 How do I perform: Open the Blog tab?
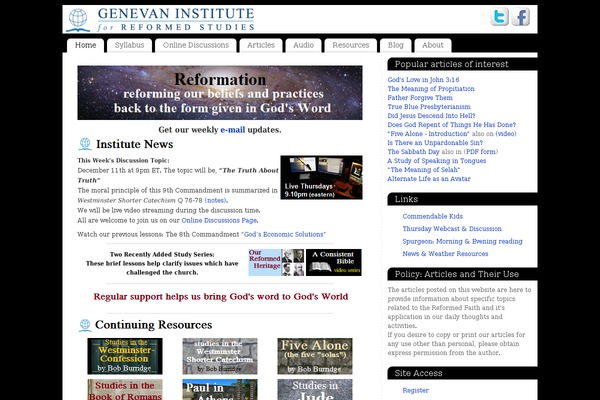point(395,45)
